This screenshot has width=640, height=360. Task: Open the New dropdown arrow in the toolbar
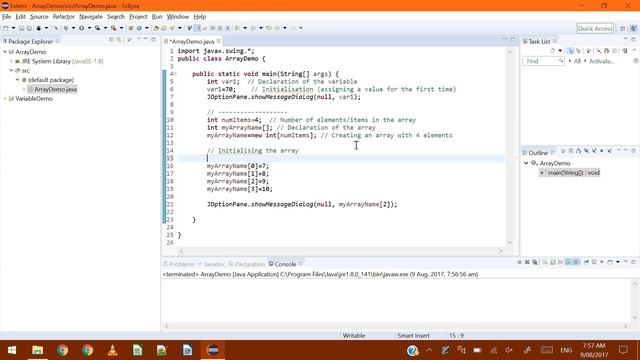pyautogui.click(x=13, y=28)
